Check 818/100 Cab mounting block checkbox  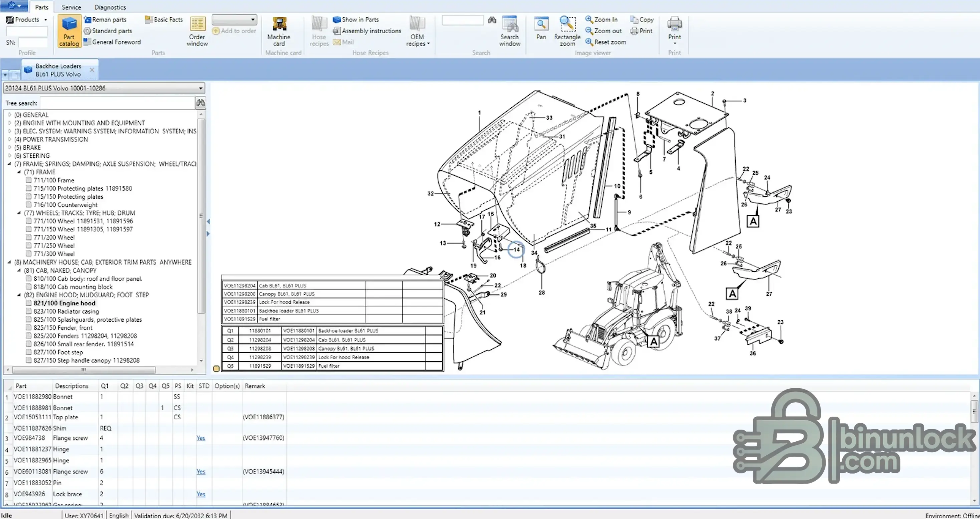click(28, 286)
